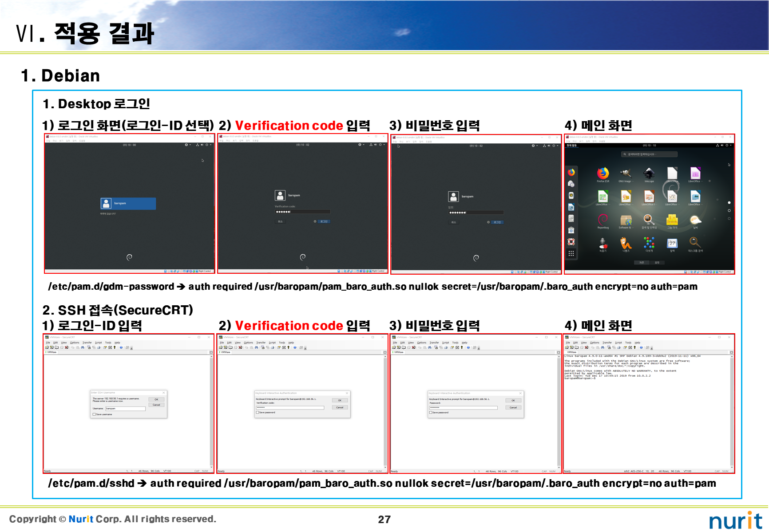Click Cancel in Enter SSH Username dialog
The image size is (769, 532).
pos(156,405)
